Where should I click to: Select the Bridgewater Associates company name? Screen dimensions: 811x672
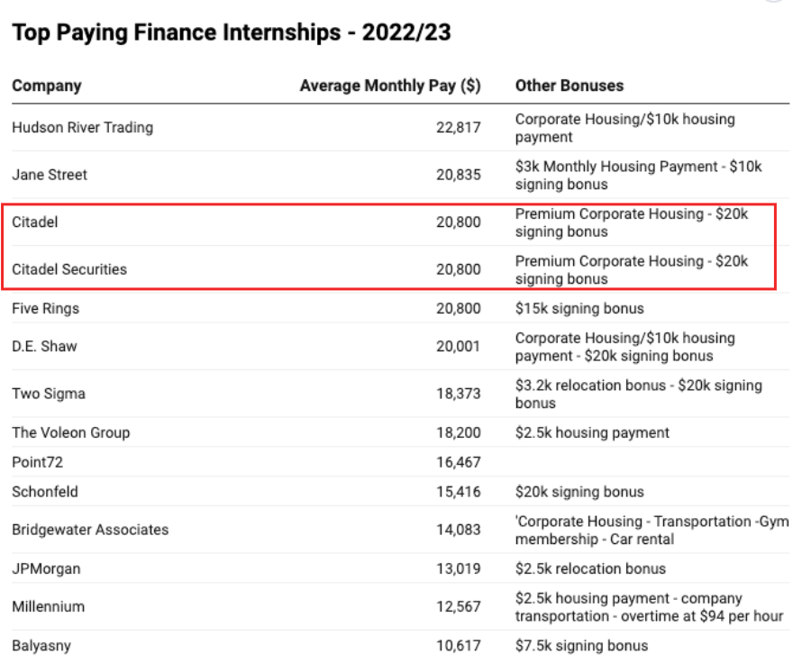(x=90, y=530)
